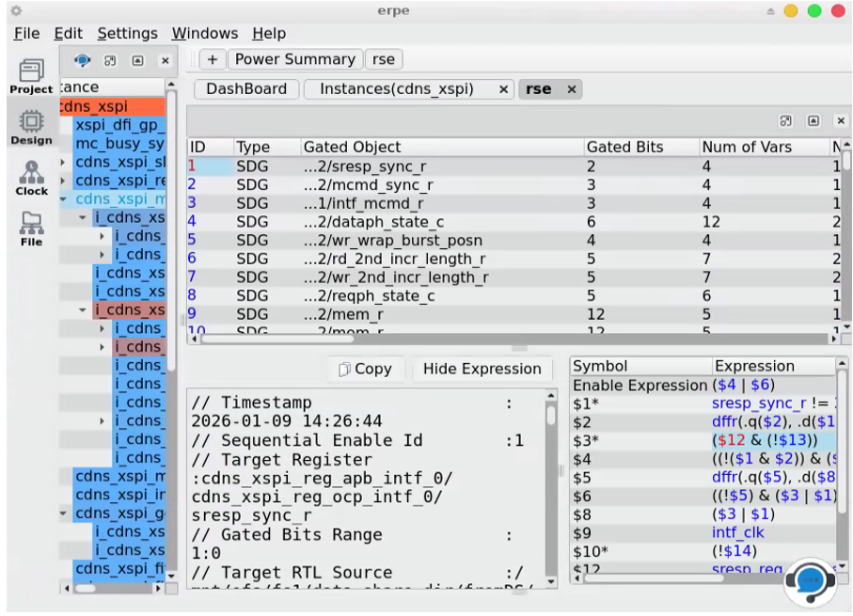Toggle selection of row 1 SDG sresp_sync_r

[x=376, y=166]
